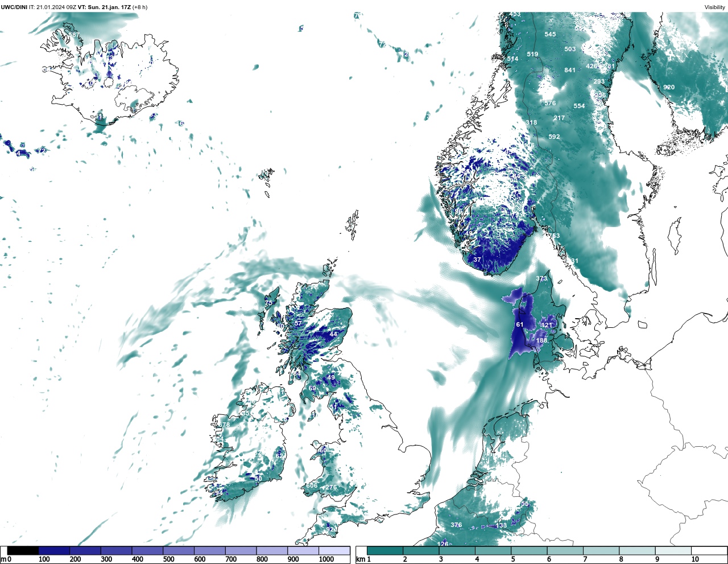The image size is (728, 564).
Task: Click the "378" visibility value in western Ireland
Action: coord(225,425)
